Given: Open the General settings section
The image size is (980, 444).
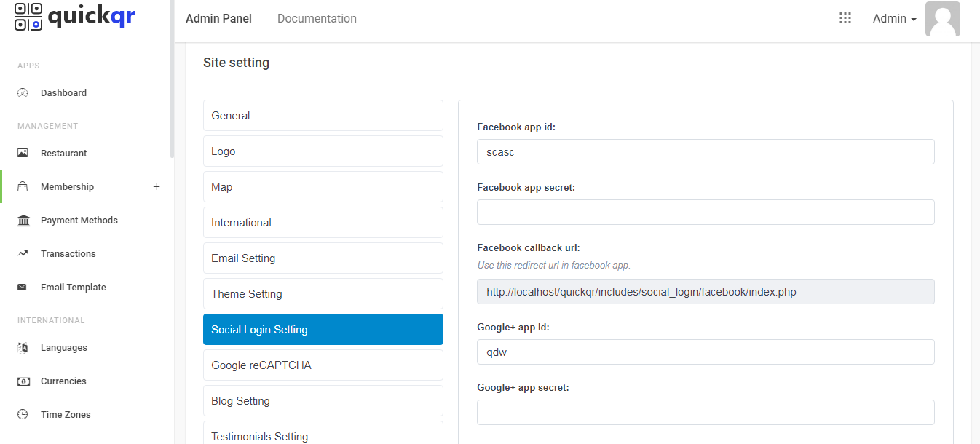Looking at the screenshot, I should [x=323, y=115].
